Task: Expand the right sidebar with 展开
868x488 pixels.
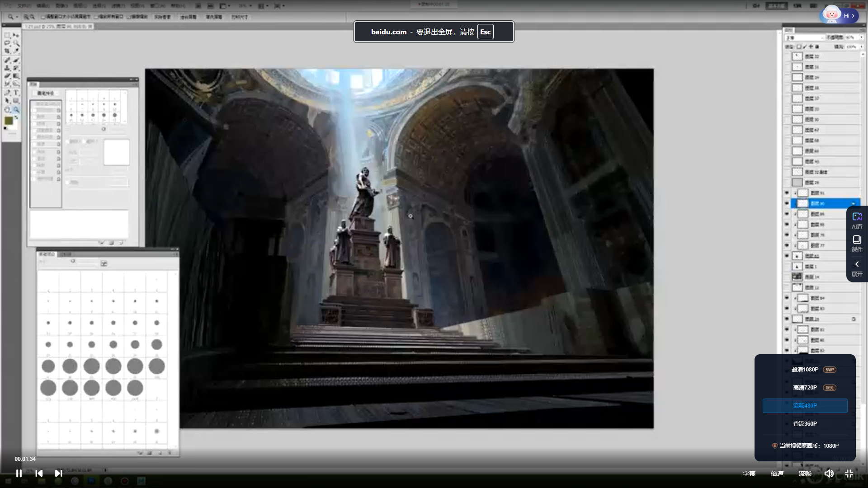Action: (x=857, y=268)
